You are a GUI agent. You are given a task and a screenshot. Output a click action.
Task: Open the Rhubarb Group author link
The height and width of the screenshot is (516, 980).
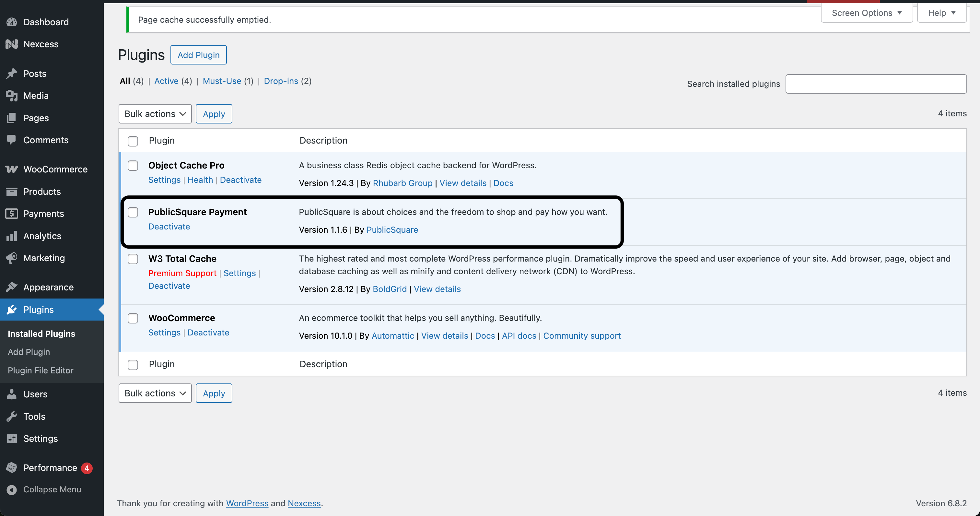(x=402, y=183)
